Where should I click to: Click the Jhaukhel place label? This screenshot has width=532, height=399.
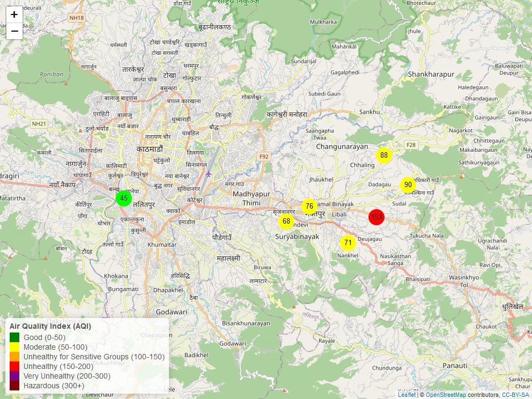pos(321,180)
